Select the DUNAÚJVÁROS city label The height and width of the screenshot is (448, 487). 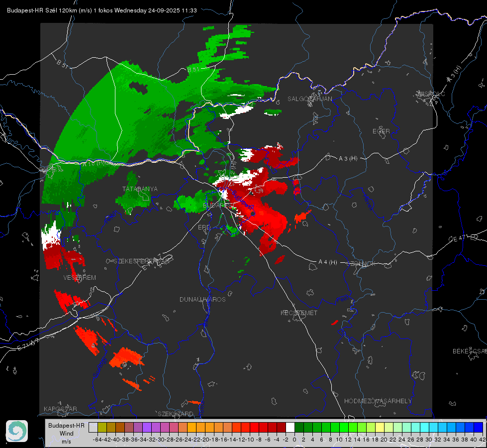pos(202,299)
